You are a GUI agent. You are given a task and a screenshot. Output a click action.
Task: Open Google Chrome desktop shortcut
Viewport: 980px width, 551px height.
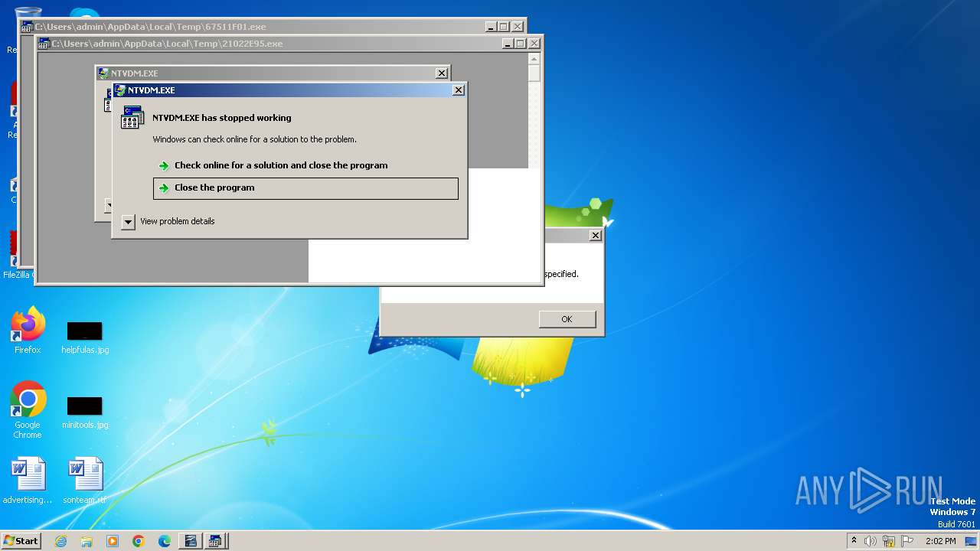pos(28,409)
